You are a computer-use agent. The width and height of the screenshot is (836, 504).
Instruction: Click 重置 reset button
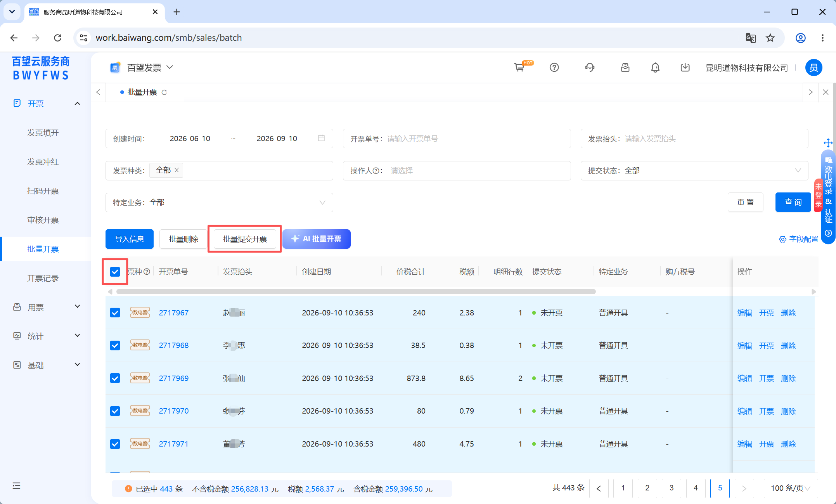(x=746, y=202)
